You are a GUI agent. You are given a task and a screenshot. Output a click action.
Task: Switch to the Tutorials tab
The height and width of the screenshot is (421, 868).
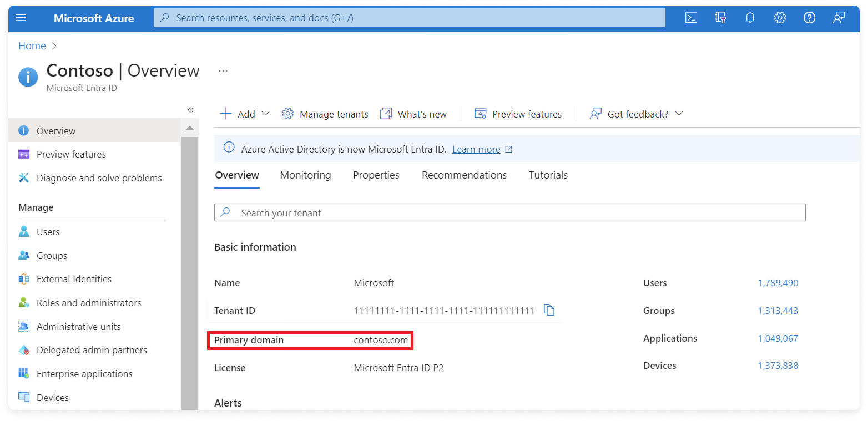[x=548, y=175]
